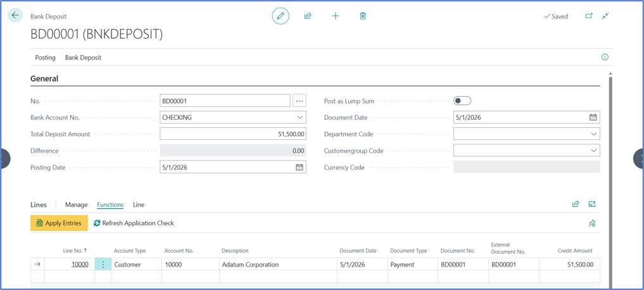
Task: Open page in new window icon
Action: pyautogui.click(x=589, y=16)
